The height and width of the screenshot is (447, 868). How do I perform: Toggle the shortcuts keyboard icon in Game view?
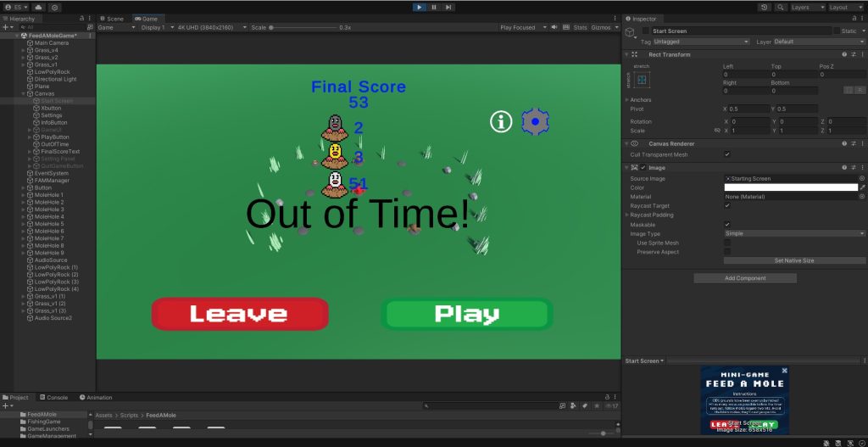565,27
